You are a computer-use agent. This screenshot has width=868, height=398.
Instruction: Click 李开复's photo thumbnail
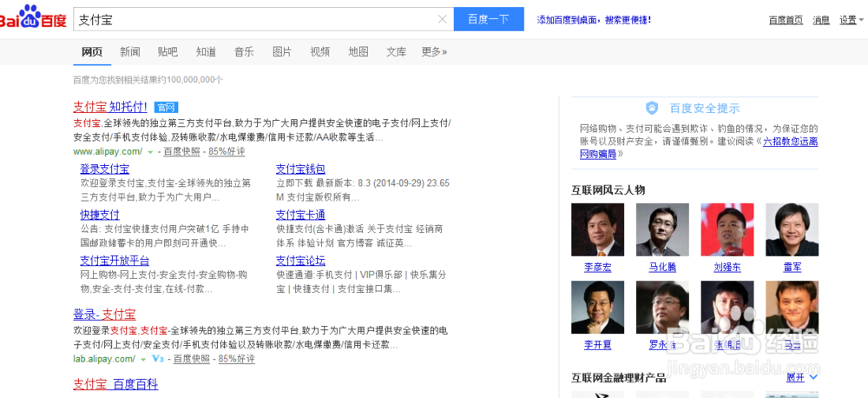tap(598, 307)
